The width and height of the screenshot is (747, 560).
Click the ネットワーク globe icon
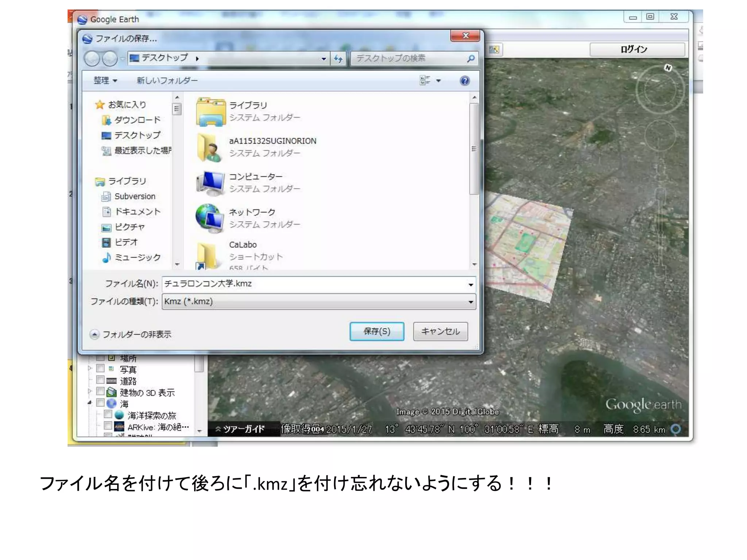click(210, 218)
